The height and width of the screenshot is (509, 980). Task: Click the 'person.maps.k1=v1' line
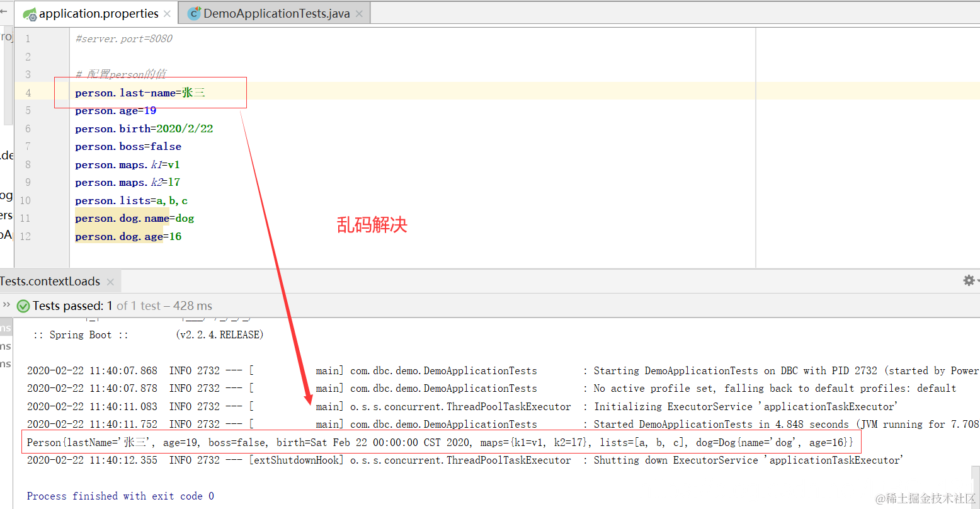tap(128, 165)
